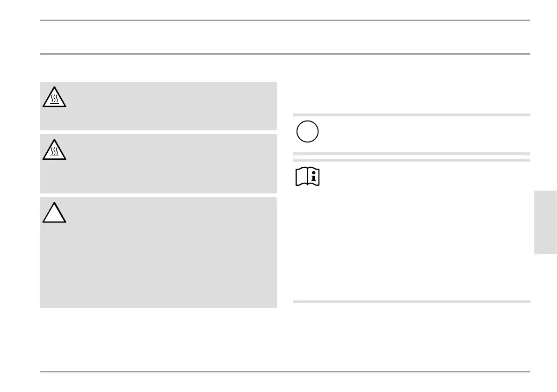Click the gray bar ending the right column
This screenshot has width=557, height=392.
coord(412,302)
